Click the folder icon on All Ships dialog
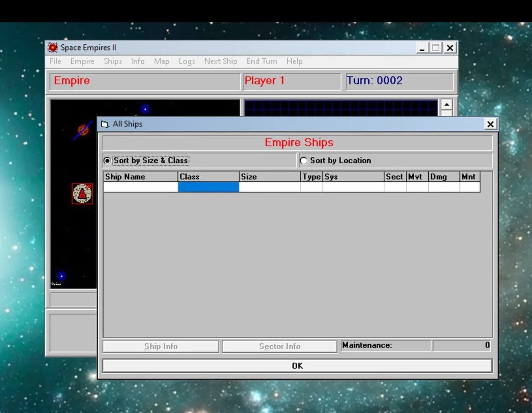This screenshot has height=413, width=532. tap(104, 124)
